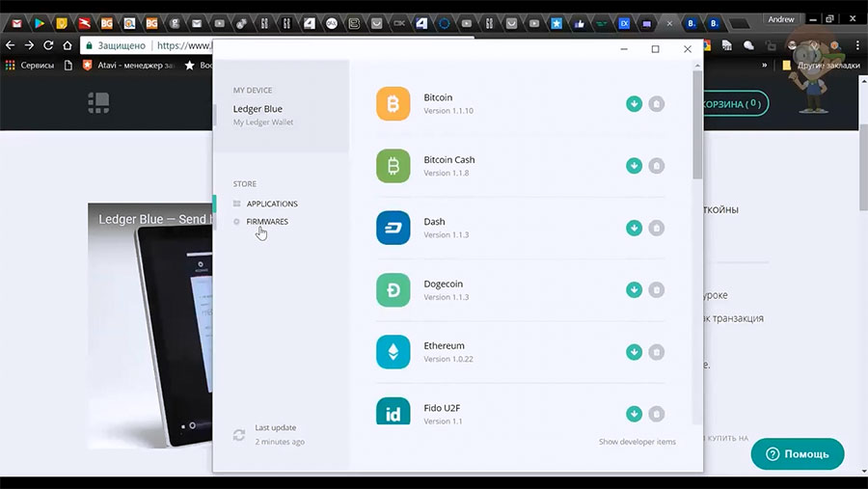Image resolution: width=868 pixels, height=489 pixels.
Task: Click the orange Bitcoin logo icon
Action: 393,103
